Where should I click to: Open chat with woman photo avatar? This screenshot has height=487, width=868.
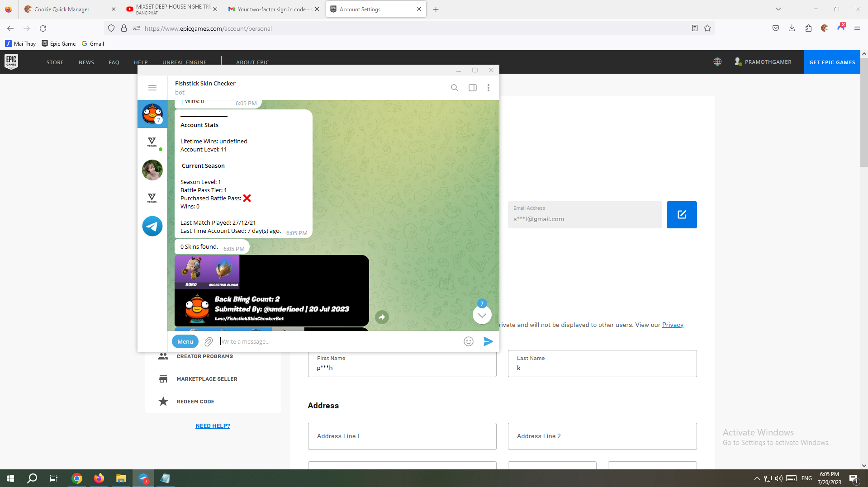point(152,170)
